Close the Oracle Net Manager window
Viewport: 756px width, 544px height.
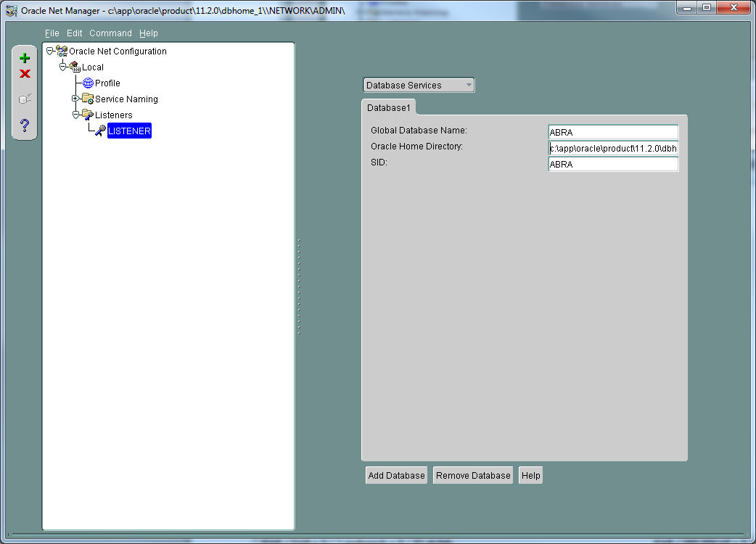[x=734, y=8]
